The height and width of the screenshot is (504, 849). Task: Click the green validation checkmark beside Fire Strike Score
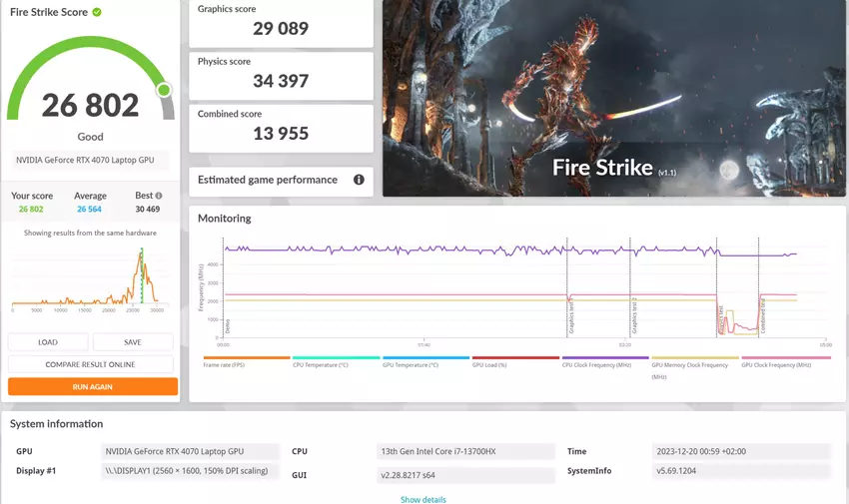click(x=96, y=13)
